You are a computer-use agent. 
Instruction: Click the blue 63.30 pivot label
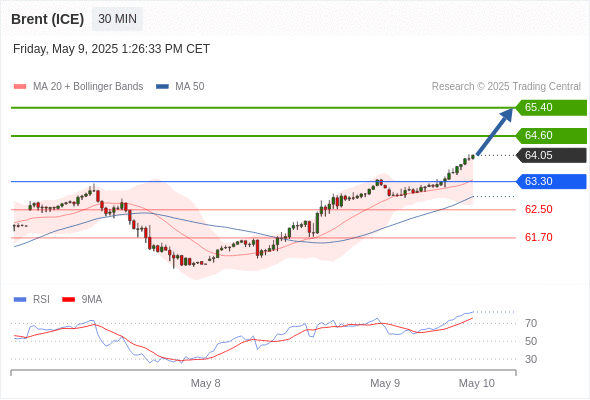551,181
